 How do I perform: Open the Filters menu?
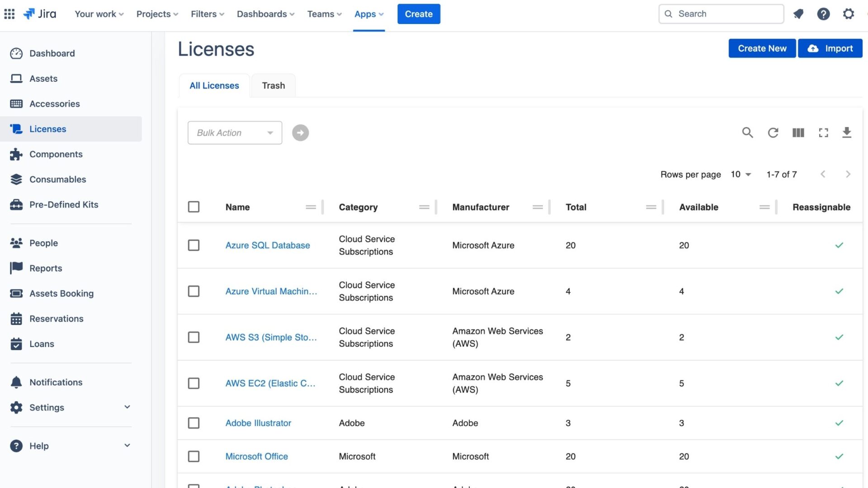pyautogui.click(x=208, y=14)
